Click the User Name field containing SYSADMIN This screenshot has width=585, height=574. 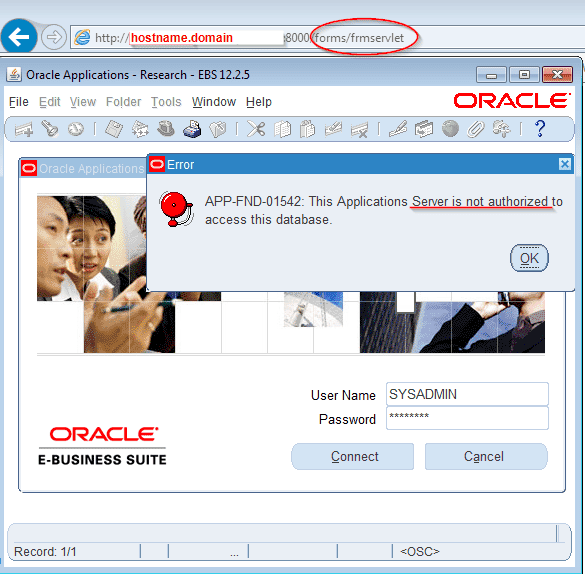(x=467, y=394)
